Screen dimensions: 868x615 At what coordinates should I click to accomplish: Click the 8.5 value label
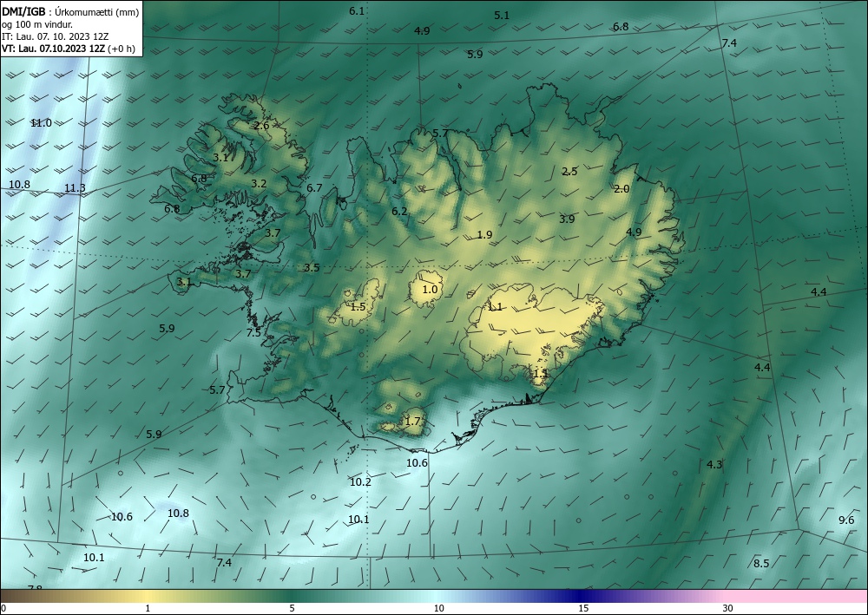[x=761, y=564]
